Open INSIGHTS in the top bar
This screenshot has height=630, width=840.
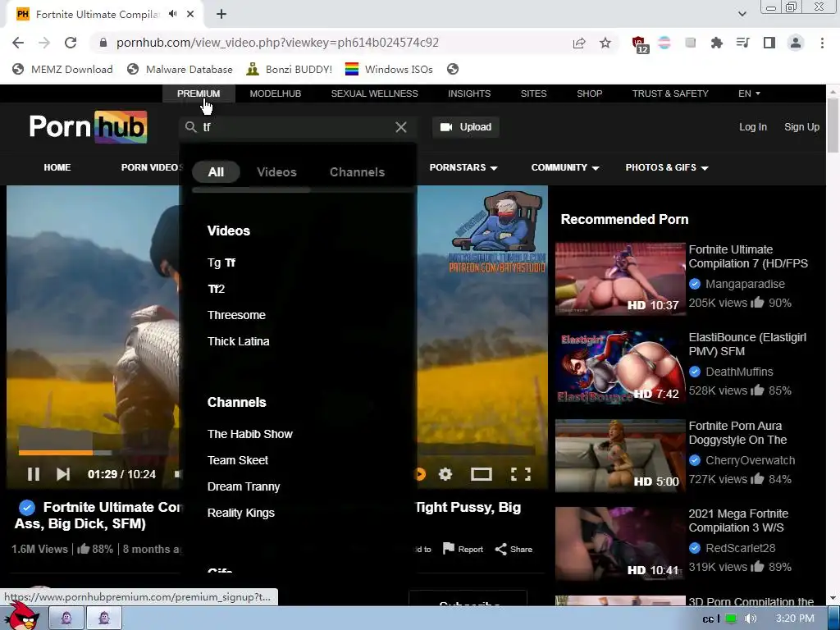[x=469, y=94]
